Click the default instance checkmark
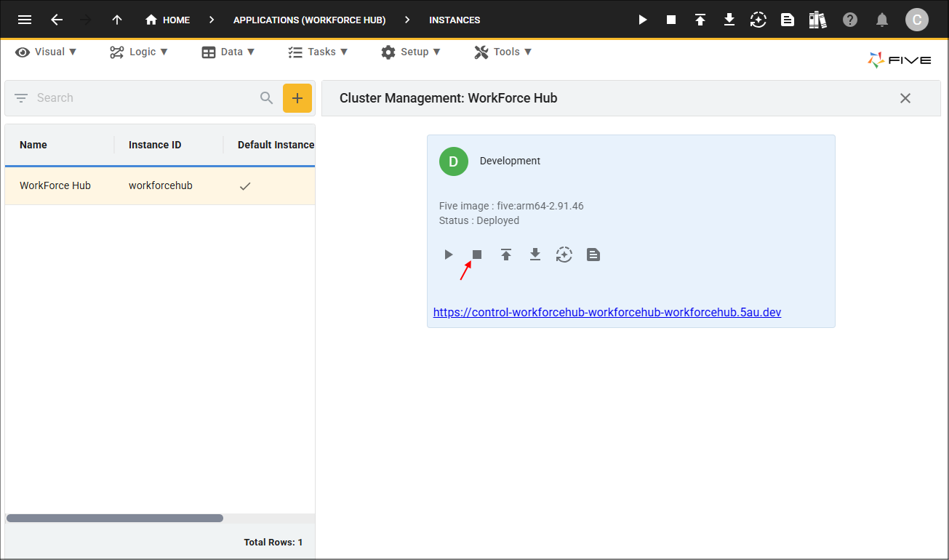 click(245, 186)
